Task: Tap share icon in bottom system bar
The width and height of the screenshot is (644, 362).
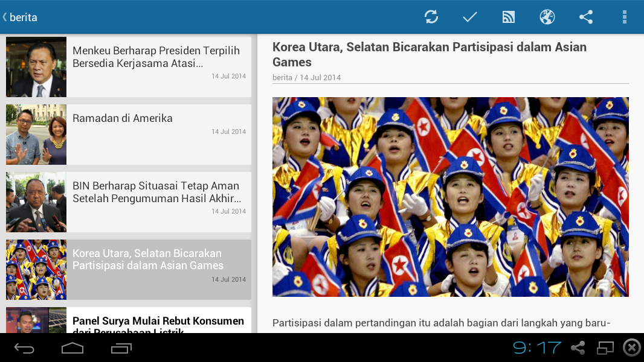Action: point(578,348)
